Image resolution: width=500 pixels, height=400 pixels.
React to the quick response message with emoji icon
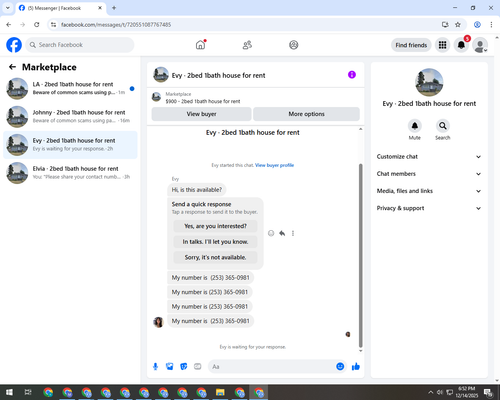tap(271, 233)
